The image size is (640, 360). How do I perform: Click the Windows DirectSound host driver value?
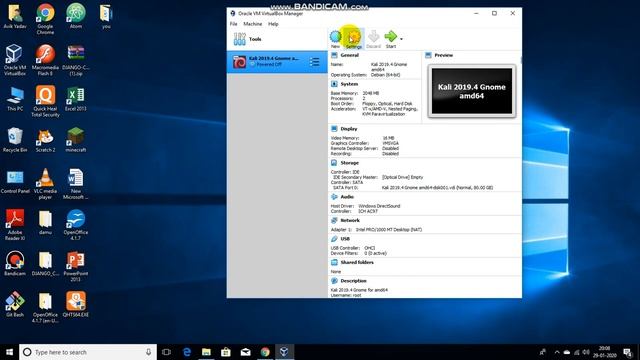click(x=379, y=206)
